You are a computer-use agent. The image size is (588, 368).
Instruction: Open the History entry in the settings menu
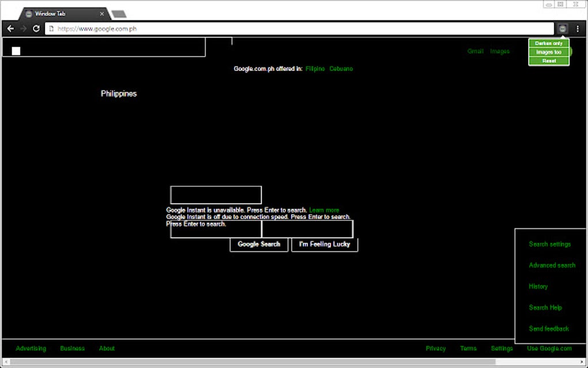coord(537,286)
